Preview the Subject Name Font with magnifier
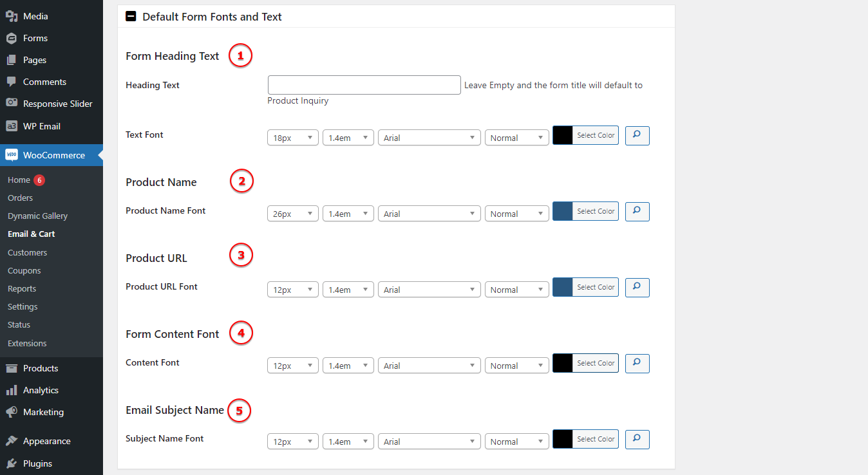 tap(637, 439)
